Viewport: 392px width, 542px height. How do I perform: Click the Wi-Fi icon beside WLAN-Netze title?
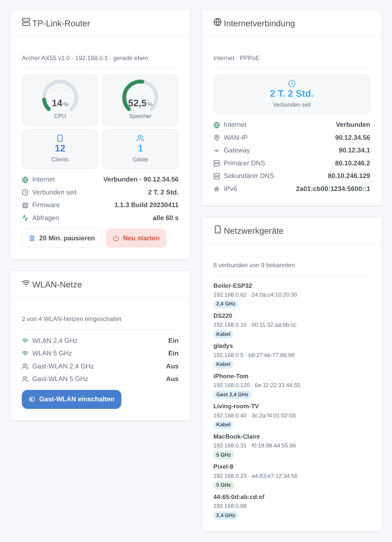(26, 283)
